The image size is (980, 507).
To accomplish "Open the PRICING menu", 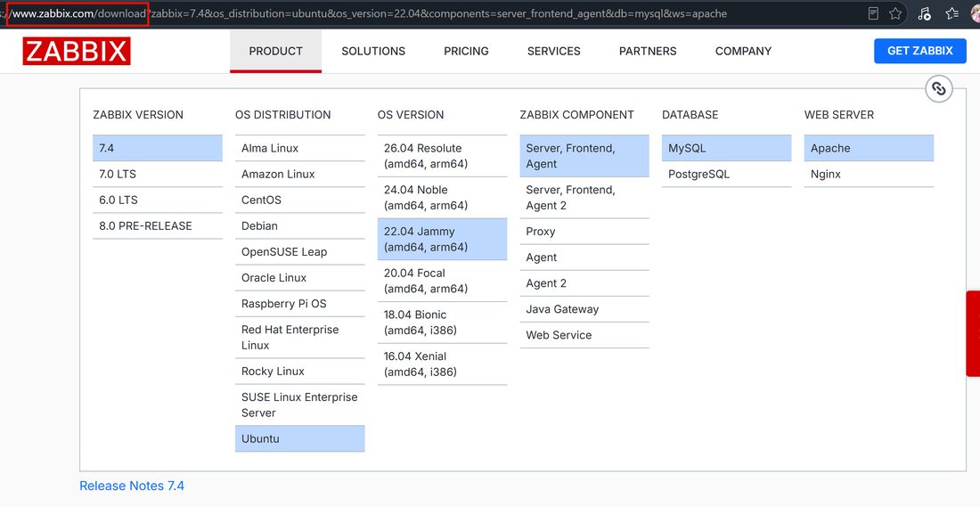I will click(x=466, y=52).
